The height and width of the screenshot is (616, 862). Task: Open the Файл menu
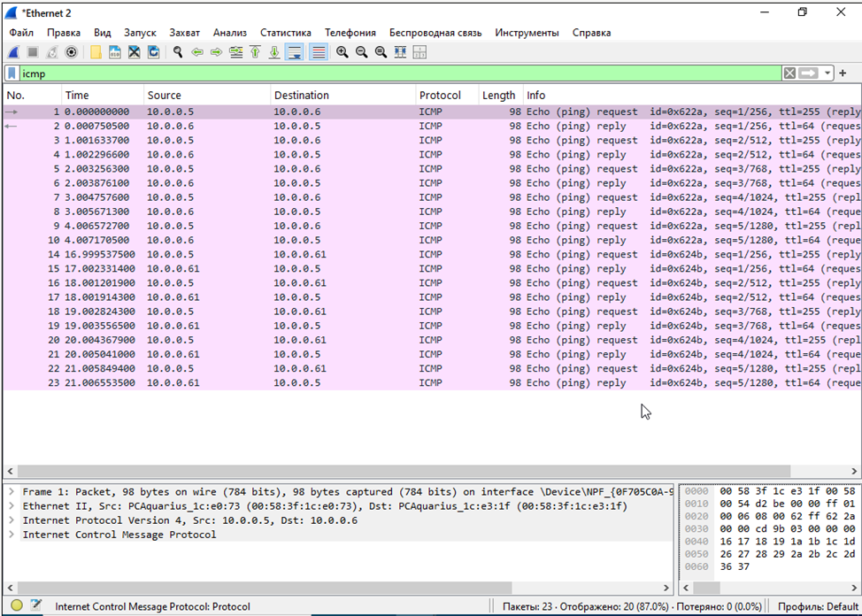pyautogui.click(x=21, y=33)
